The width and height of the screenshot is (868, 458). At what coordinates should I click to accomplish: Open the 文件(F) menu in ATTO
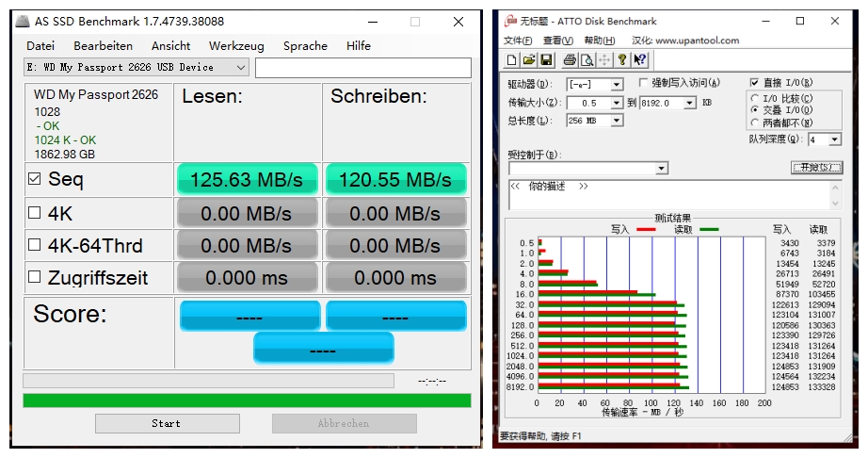(518, 41)
